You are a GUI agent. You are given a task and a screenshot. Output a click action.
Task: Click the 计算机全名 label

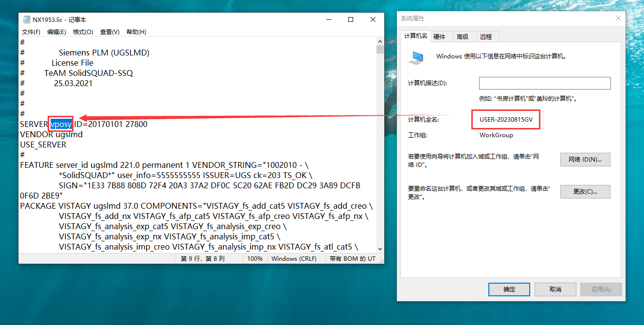coord(424,120)
